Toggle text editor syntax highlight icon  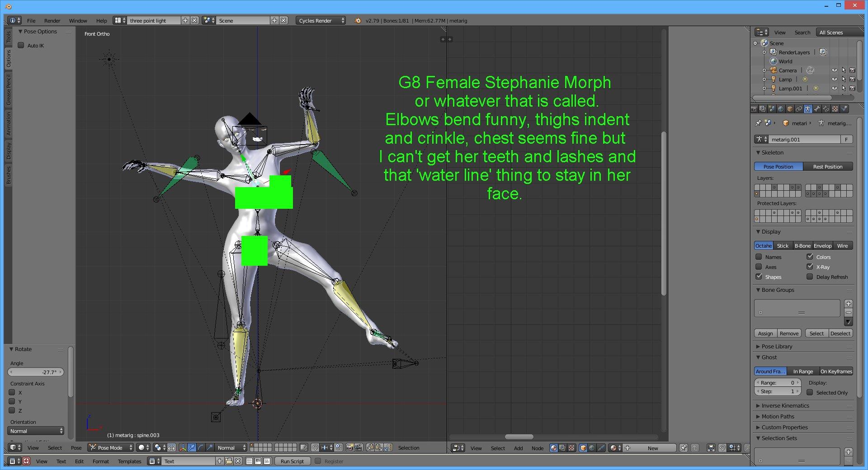click(267, 461)
